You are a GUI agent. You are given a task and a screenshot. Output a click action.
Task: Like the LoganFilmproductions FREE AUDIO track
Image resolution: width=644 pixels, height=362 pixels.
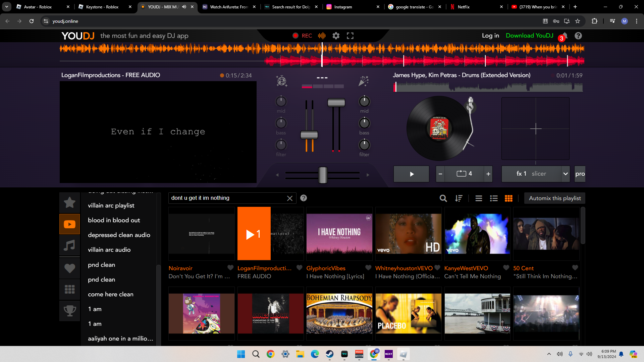pyautogui.click(x=300, y=268)
